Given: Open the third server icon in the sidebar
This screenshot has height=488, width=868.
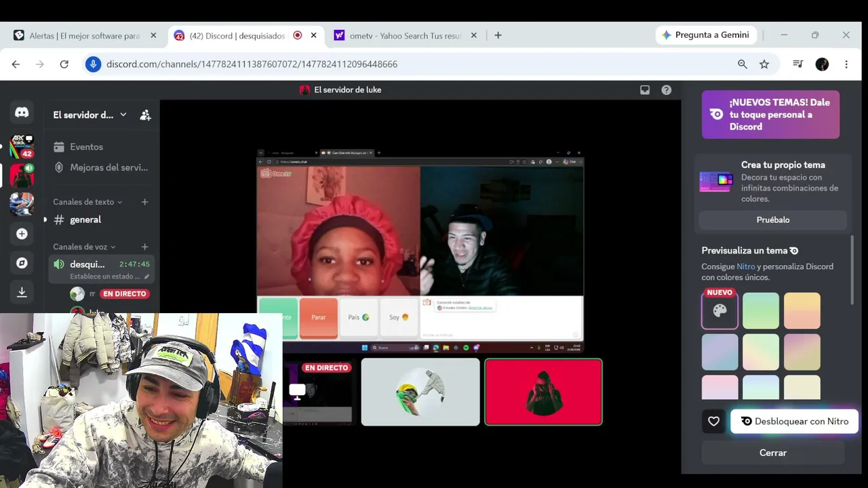Looking at the screenshot, I should (x=22, y=204).
